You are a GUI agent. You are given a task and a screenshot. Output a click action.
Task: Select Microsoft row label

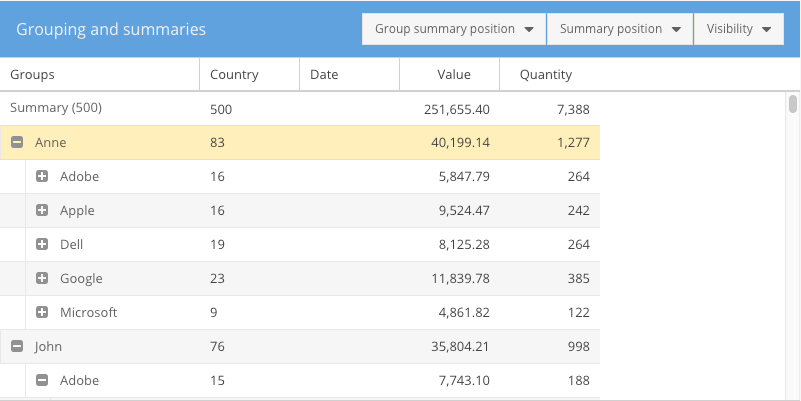click(88, 312)
